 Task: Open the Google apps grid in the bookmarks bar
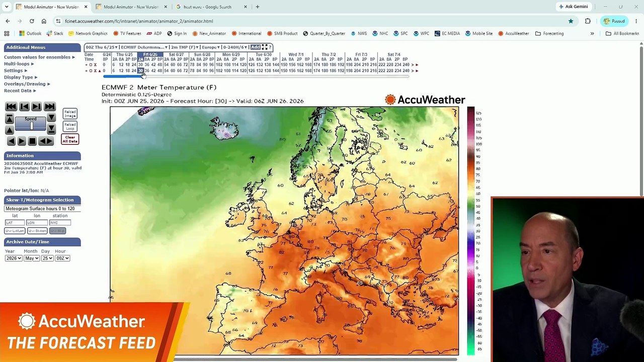[x=7, y=33]
